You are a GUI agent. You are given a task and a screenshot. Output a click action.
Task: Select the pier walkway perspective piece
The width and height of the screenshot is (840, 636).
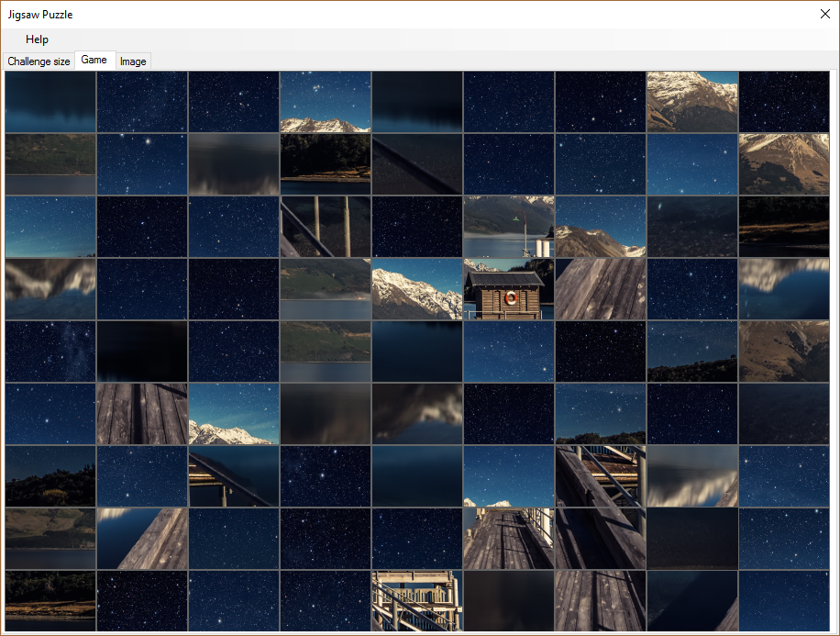508,539
